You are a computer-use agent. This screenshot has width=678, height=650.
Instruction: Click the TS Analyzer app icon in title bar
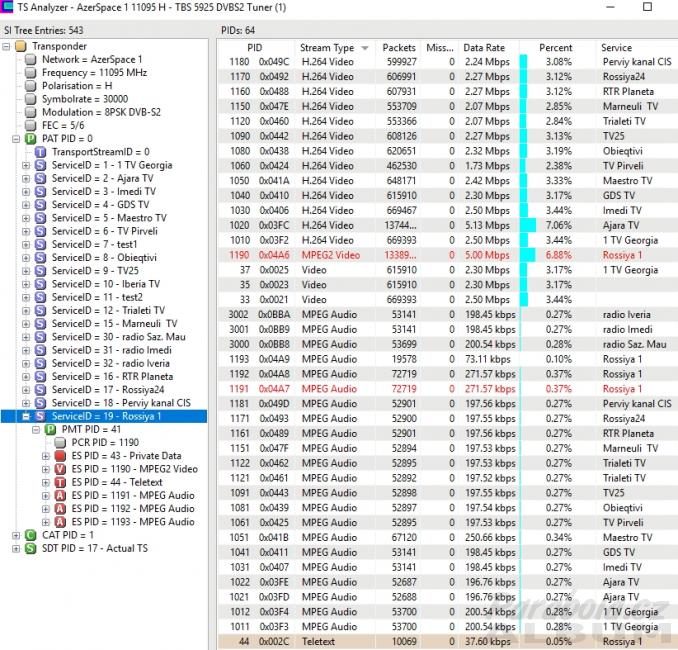(7, 7)
